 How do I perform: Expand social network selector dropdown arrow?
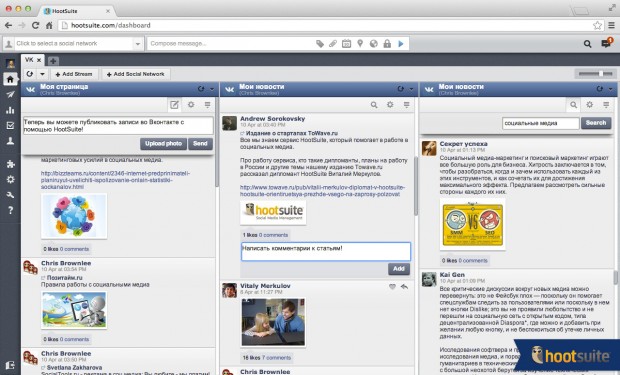138,44
